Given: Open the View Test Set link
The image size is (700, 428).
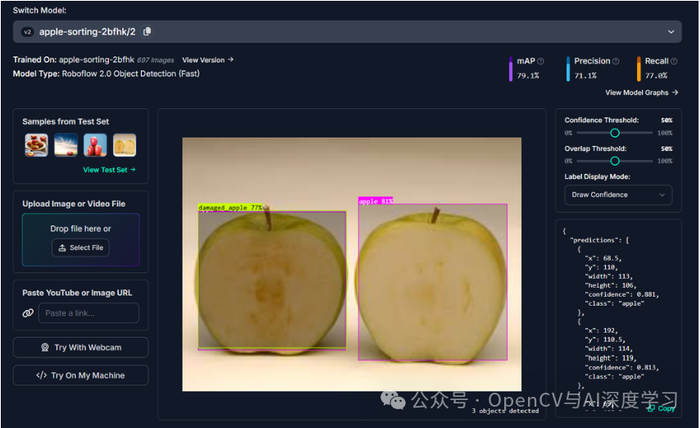Looking at the screenshot, I should point(109,170).
